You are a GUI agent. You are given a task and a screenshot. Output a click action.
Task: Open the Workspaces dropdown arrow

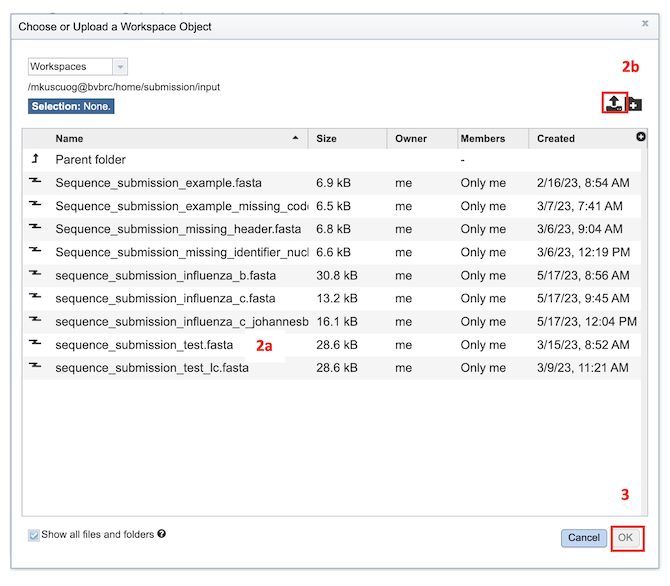pyautogui.click(x=120, y=67)
